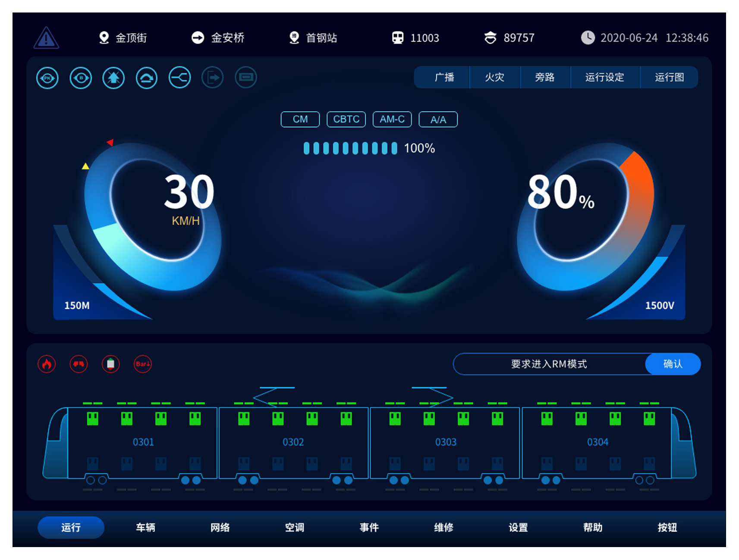This screenshot has height=560, width=739.
Task: Click the 89757 driver number
Action: (x=519, y=38)
